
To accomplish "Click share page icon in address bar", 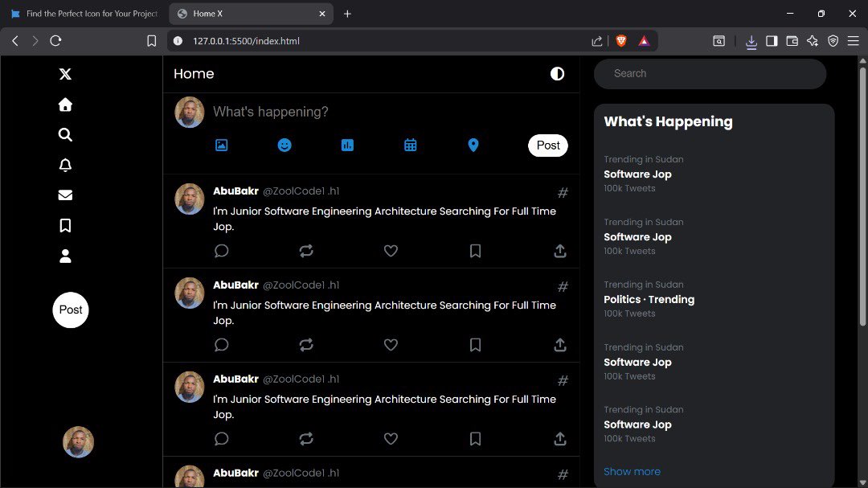I will coord(596,41).
